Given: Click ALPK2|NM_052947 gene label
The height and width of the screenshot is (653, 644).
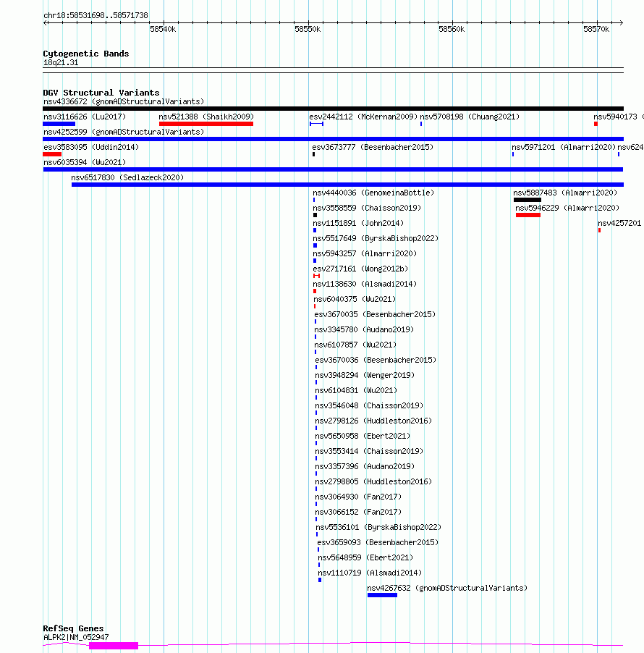Looking at the screenshot, I should click(x=76, y=637).
